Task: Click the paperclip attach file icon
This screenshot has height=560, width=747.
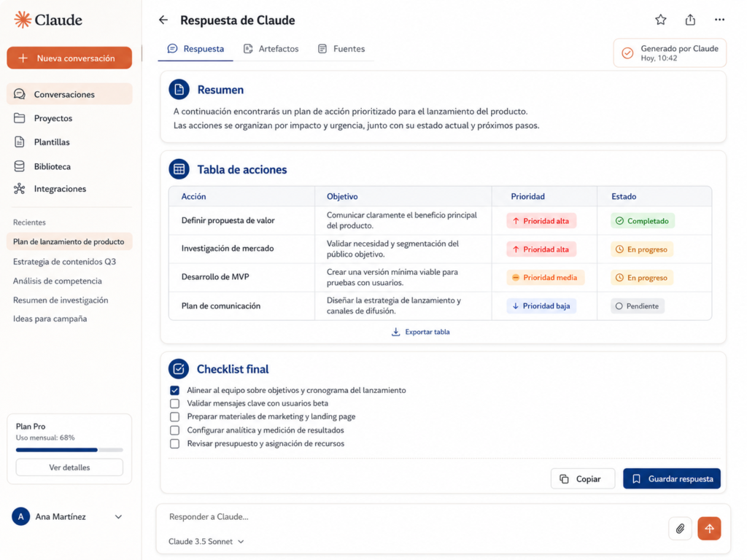Action: tap(680, 529)
